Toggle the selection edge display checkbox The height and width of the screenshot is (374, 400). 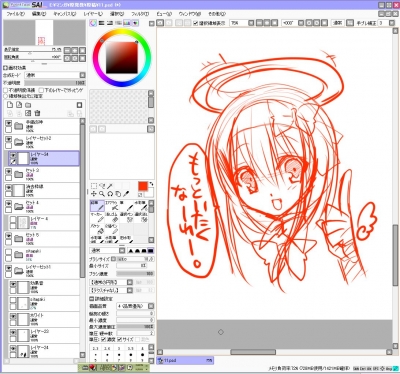[x=196, y=23]
